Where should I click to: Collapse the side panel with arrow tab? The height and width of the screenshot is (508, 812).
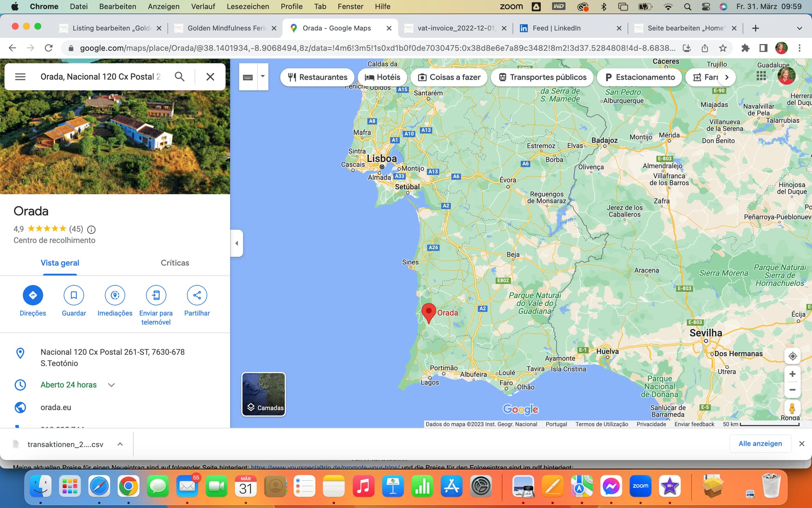coord(237,243)
